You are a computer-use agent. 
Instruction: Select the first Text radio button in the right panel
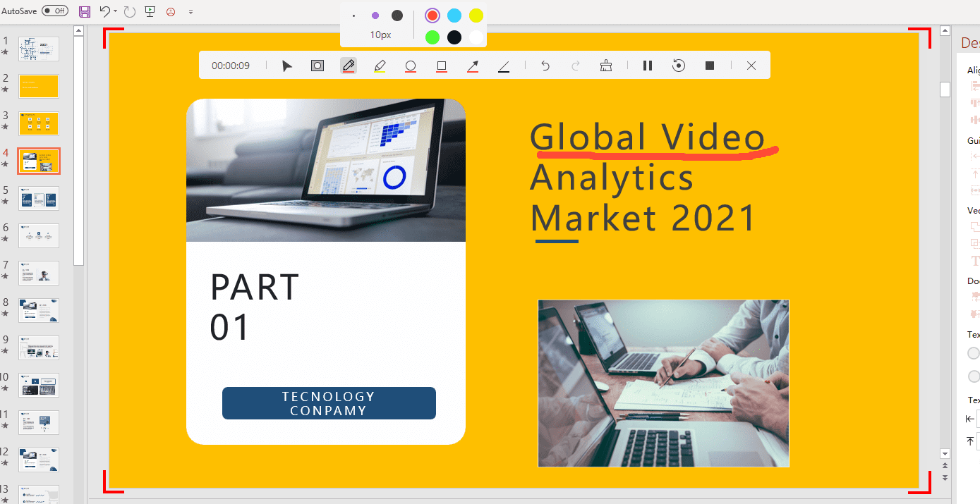[974, 353]
